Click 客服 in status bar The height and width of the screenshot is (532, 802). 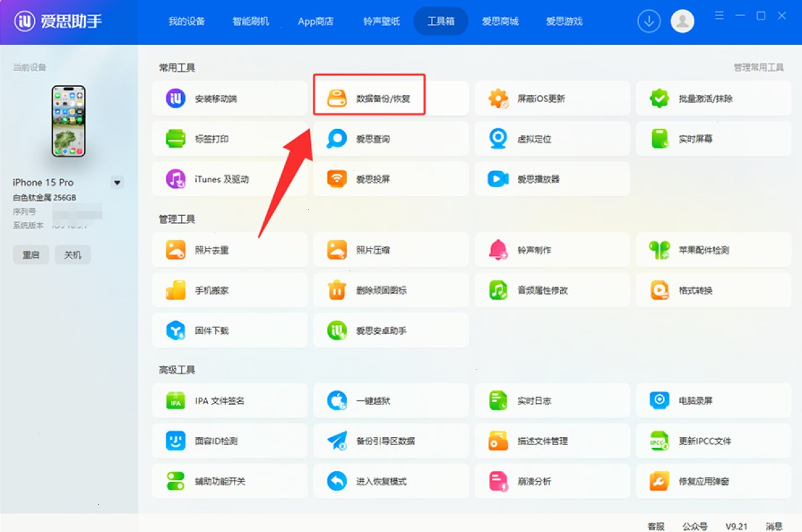(656, 526)
